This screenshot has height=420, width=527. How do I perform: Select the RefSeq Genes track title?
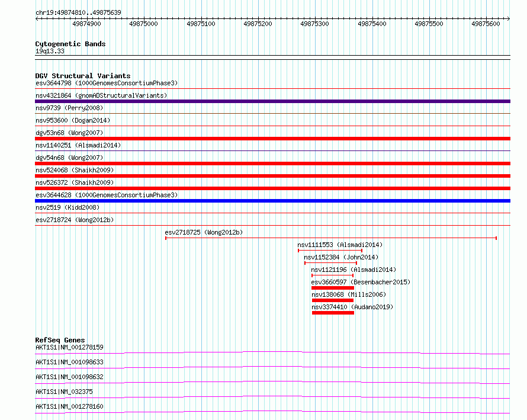pos(60,340)
